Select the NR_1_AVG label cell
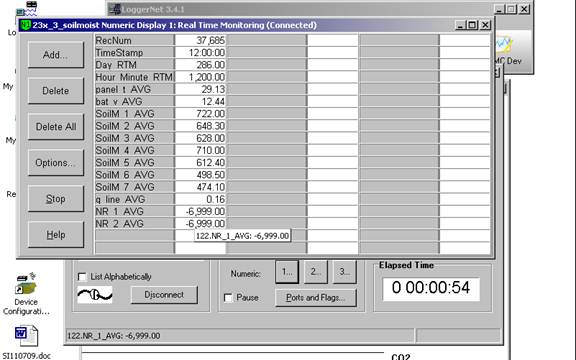Image resolution: width=576 pixels, height=360 pixels. (134, 211)
